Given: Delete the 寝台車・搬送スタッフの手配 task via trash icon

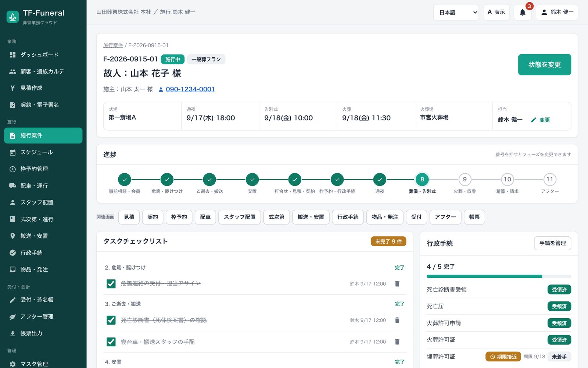Looking at the screenshot, I should 397,342.
